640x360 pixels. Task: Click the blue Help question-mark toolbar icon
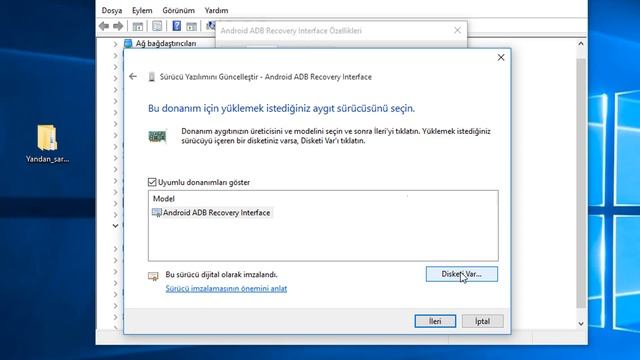click(x=176, y=26)
